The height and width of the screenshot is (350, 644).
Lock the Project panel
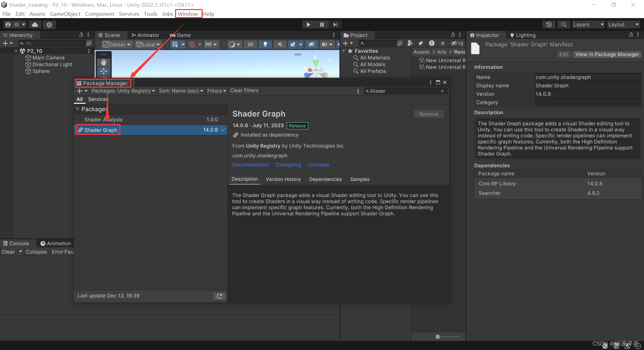452,35
